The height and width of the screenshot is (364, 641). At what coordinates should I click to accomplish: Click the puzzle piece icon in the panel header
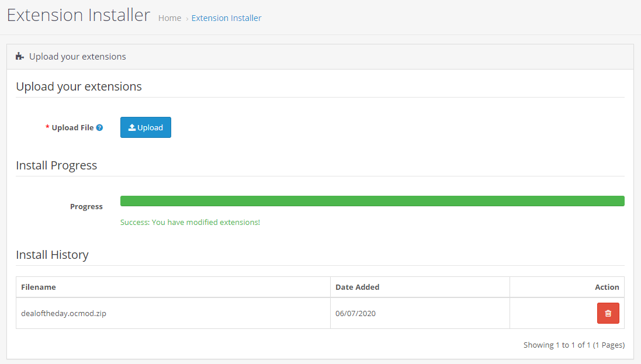point(20,57)
